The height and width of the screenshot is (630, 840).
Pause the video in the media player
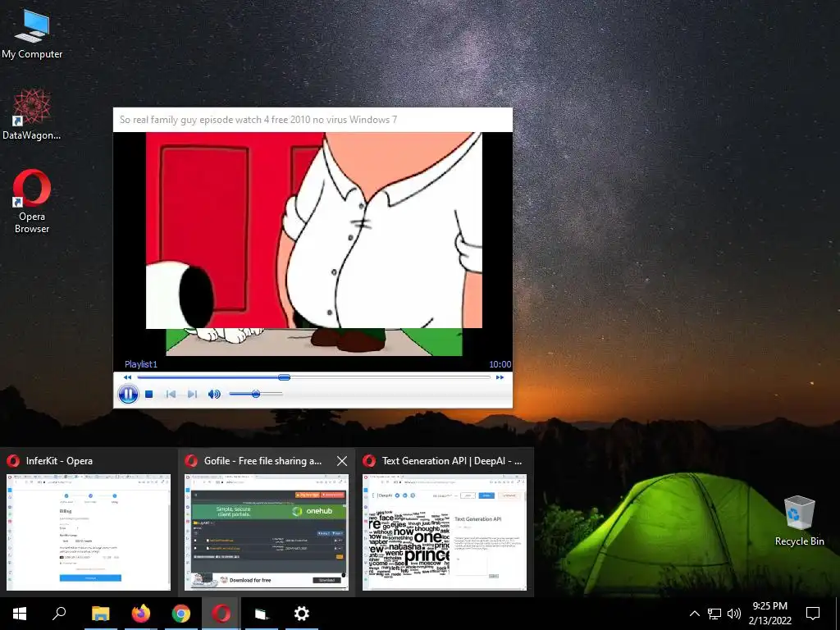[x=128, y=395]
